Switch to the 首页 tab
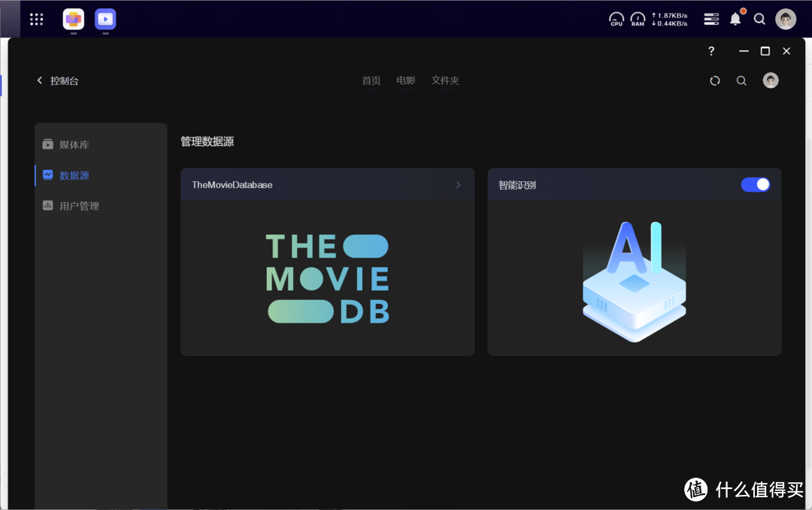 (371, 80)
